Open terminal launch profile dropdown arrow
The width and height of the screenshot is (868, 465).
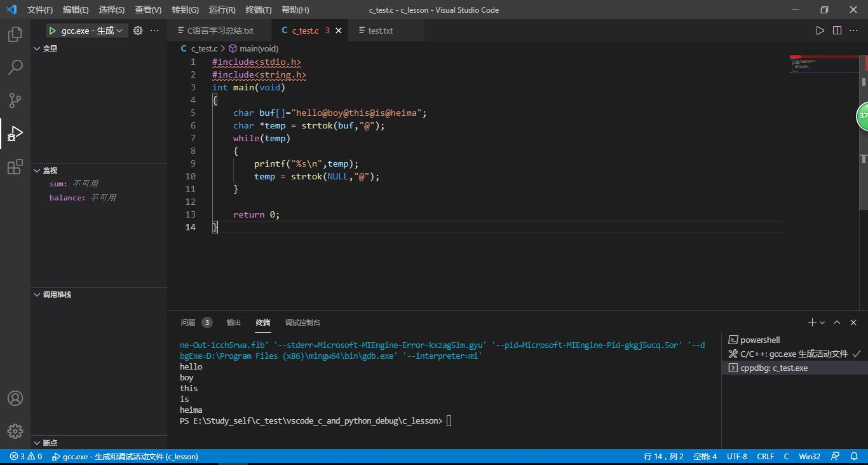tap(822, 323)
